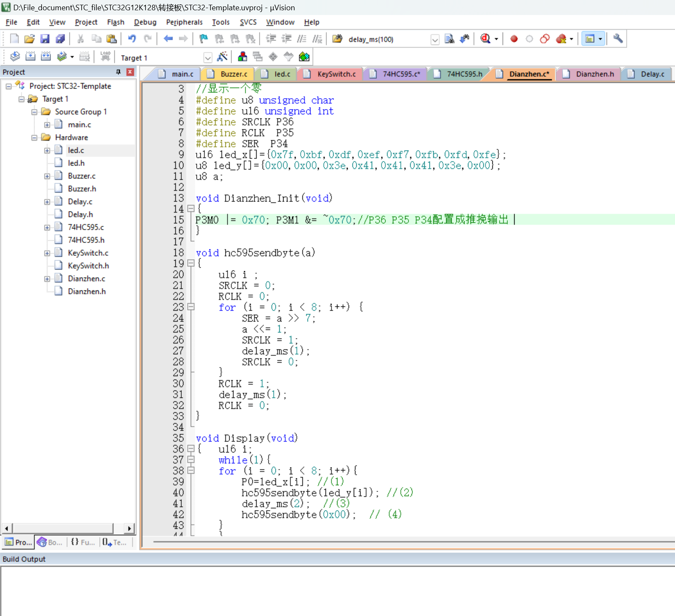The image size is (675, 616).
Task: Open Manage Project Items colored blocks icon
Action: (x=243, y=57)
